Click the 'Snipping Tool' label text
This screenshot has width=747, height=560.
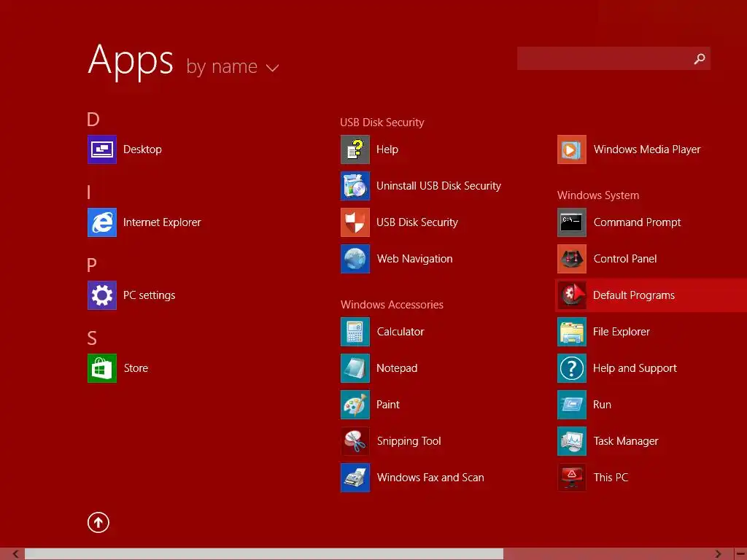point(409,441)
